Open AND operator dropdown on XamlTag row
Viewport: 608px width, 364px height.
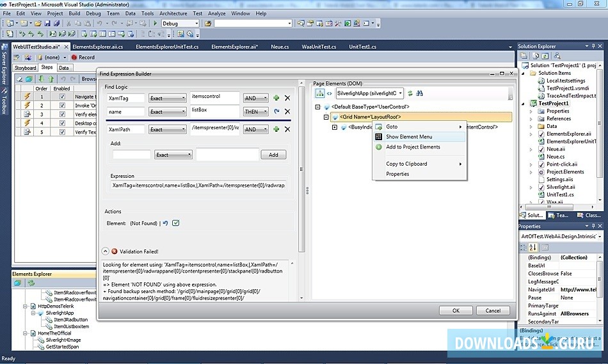tap(255, 99)
